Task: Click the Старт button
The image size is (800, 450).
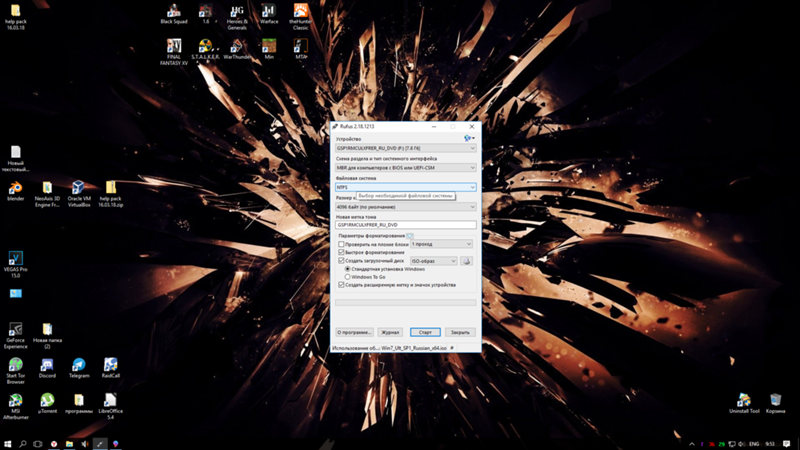Action: click(425, 332)
